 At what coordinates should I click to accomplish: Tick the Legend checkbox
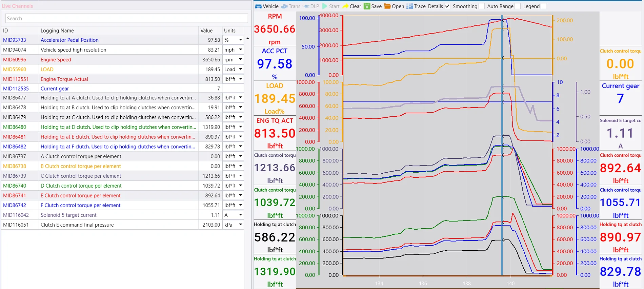click(544, 6)
